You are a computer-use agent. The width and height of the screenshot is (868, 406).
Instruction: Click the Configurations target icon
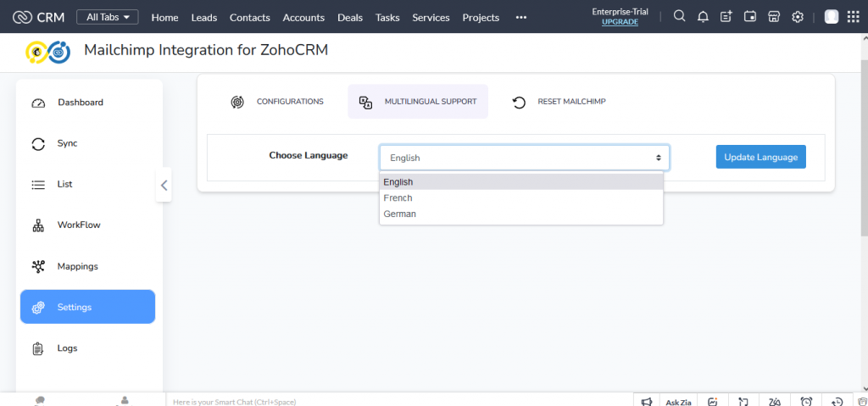[237, 102]
